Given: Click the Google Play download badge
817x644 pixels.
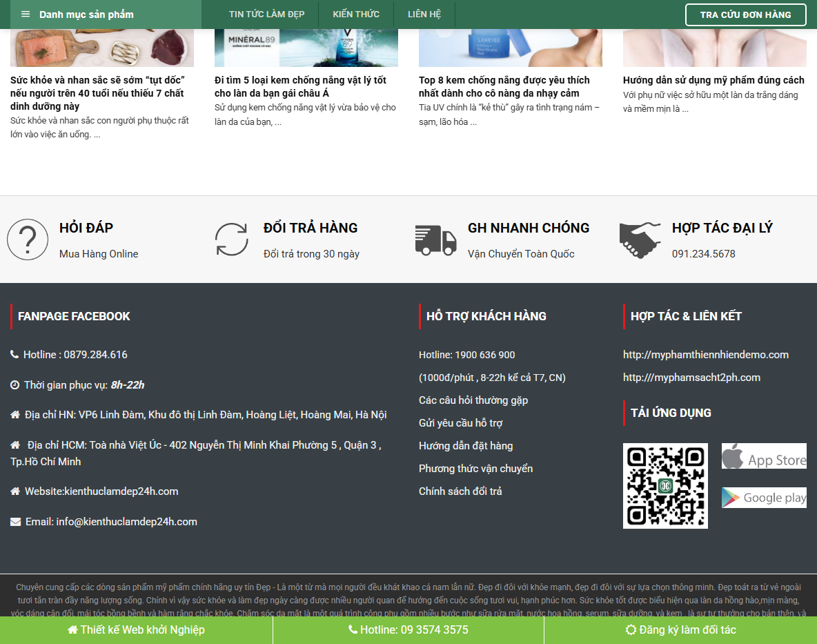Looking at the screenshot, I should [x=764, y=497].
